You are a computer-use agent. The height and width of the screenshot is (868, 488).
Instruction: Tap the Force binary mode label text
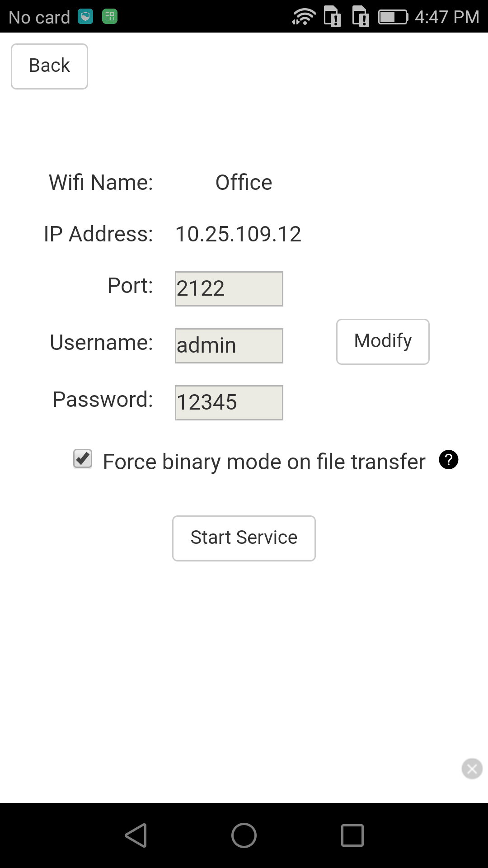coord(264,462)
